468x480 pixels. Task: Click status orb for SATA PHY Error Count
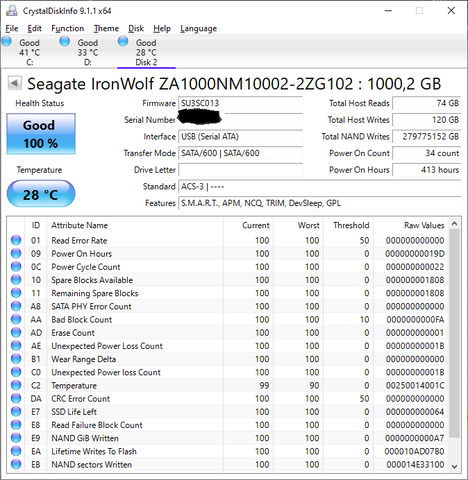tap(16, 306)
